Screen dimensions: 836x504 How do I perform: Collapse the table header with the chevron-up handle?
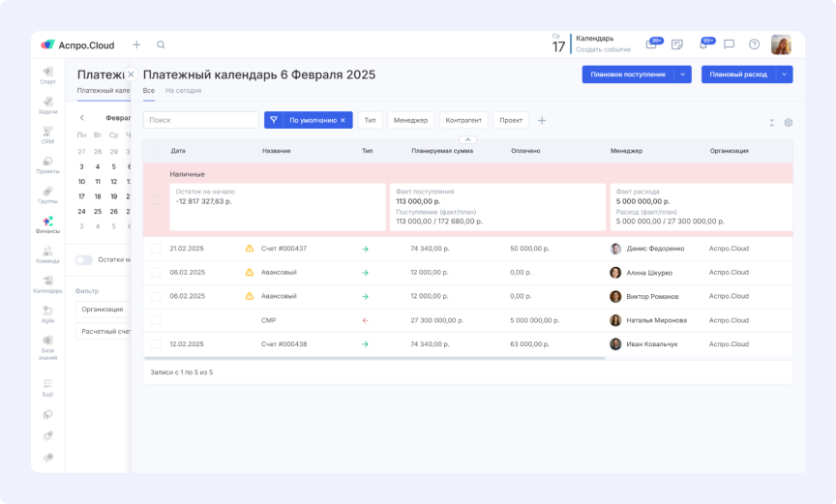[x=467, y=140]
